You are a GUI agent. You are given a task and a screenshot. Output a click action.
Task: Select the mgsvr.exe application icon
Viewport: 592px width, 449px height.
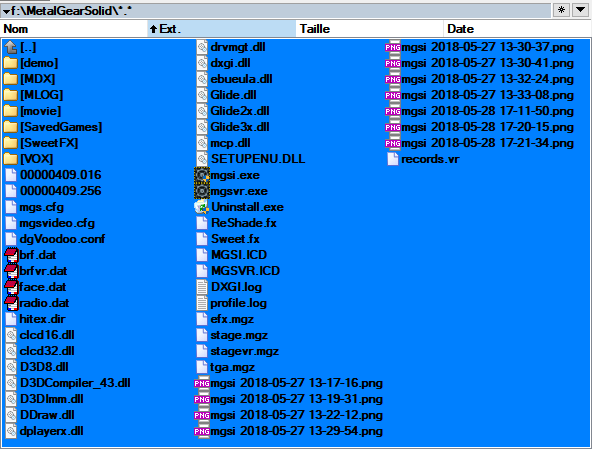[202, 191]
